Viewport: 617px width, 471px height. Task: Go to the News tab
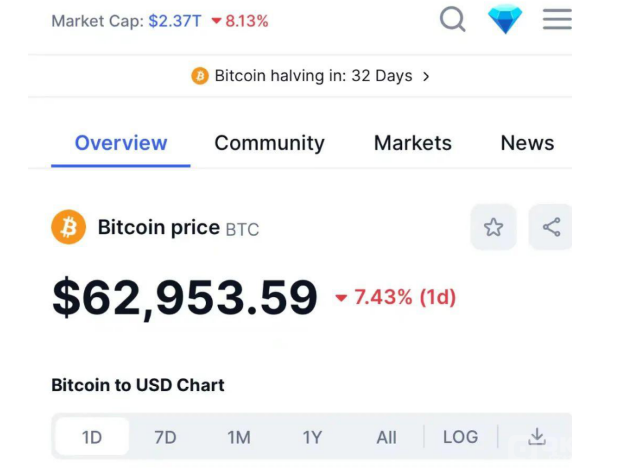527,143
